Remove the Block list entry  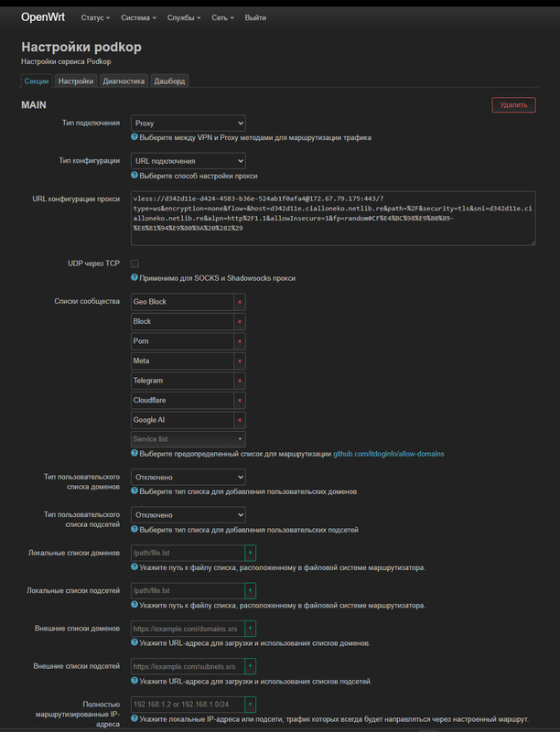click(x=240, y=322)
